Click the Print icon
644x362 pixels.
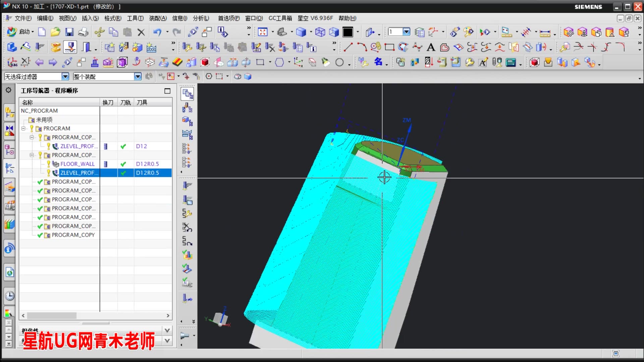[83, 32]
